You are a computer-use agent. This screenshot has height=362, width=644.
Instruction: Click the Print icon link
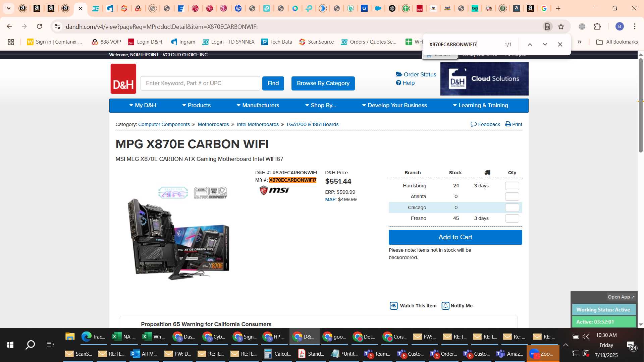click(514, 124)
